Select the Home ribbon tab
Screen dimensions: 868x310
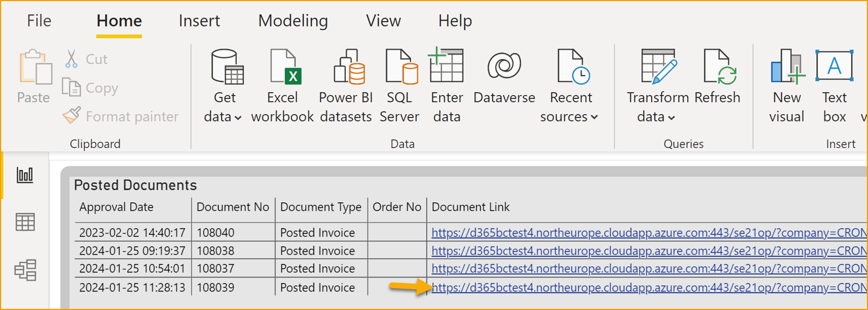click(x=119, y=21)
